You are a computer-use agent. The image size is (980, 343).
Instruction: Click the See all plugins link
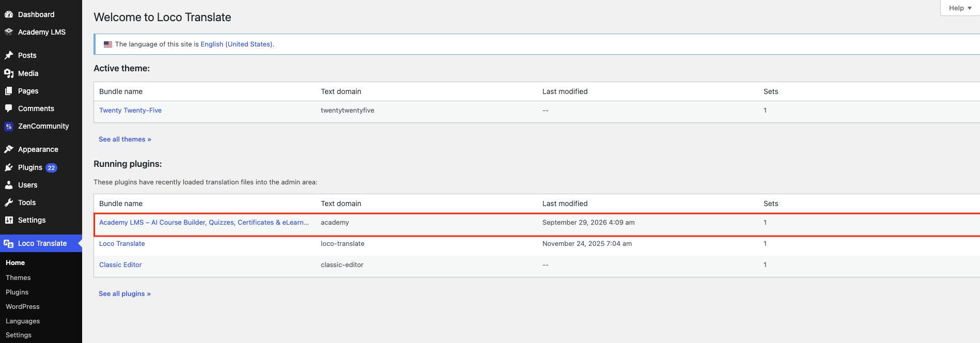125,294
